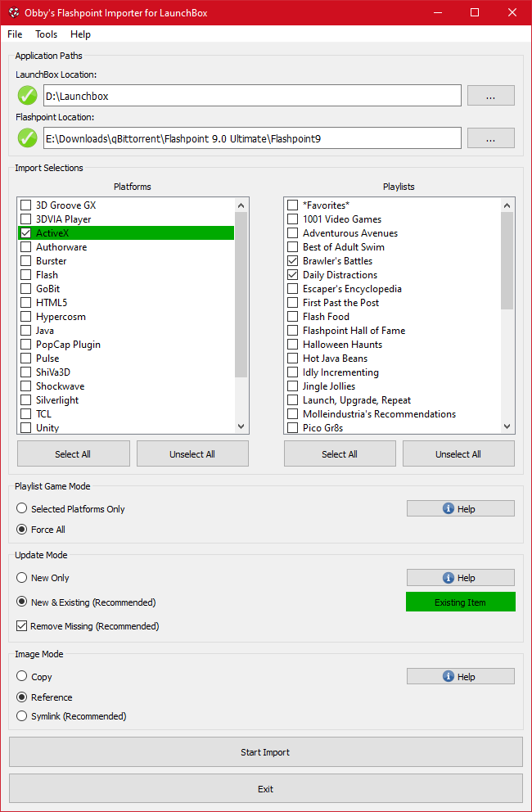Check the Burster platform

point(26,261)
